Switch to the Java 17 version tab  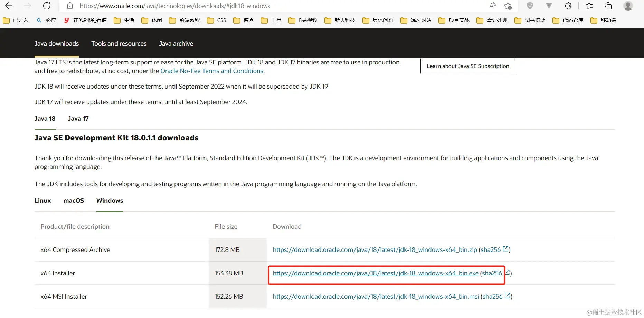[x=78, y=119]
